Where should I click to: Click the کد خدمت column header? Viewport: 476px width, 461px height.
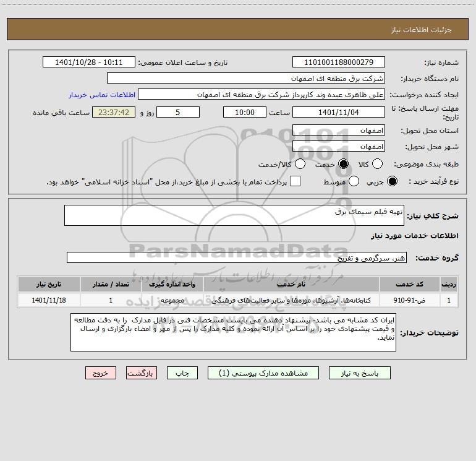pyautogui.click(x=409, y=284)
